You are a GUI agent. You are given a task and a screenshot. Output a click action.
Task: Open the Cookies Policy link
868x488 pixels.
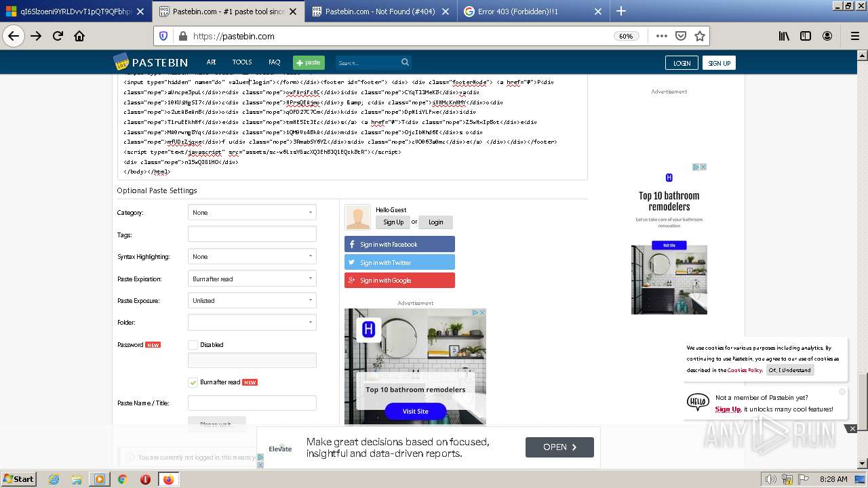pos(745,370)
